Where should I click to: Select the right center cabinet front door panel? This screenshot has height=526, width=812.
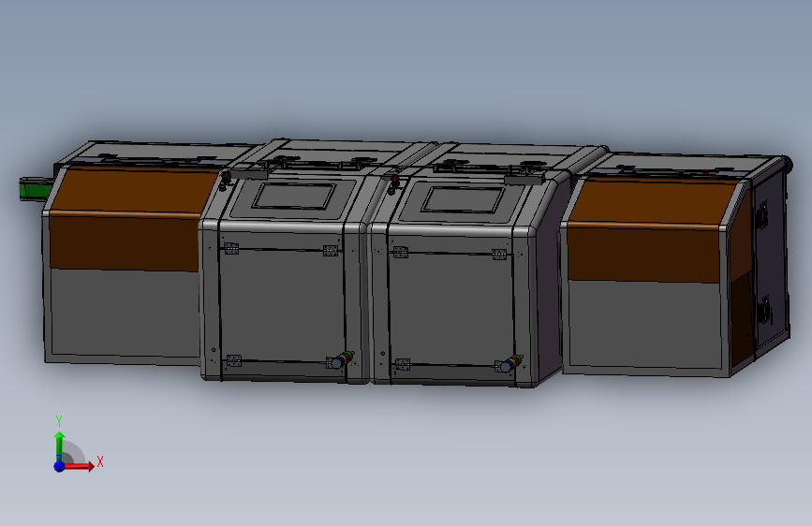pyautogui.click(x=451, y=310)
